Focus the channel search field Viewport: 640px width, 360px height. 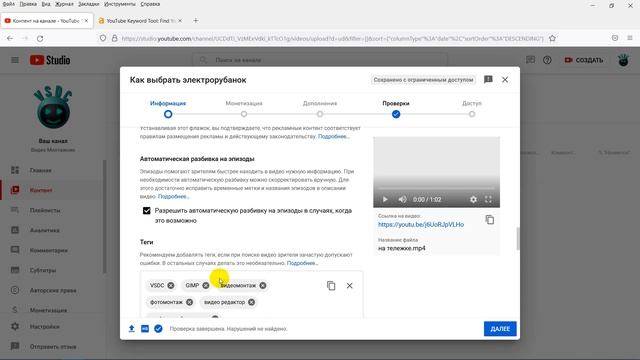[x=320, y=60]
